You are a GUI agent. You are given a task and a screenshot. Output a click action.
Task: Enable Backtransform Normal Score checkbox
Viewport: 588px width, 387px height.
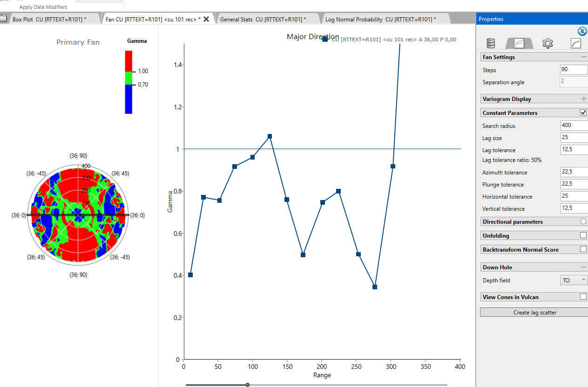[x=583, y=249]
